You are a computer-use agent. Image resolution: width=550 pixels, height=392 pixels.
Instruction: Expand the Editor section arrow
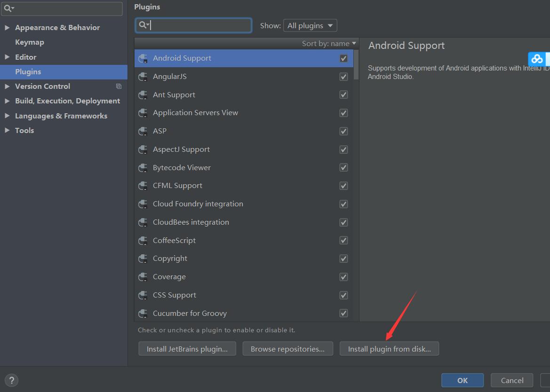tap(7, 57)
